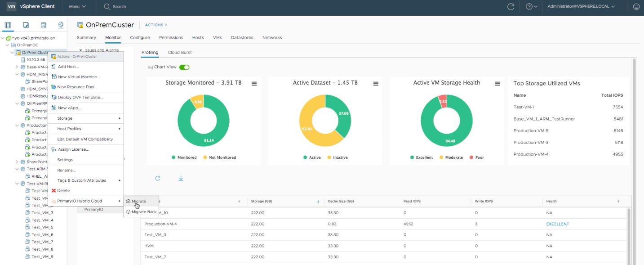644x265 pixels.
Task: Click the hyc-vc43.primaryio.lan vCenter icon
Action: (9, 38)
